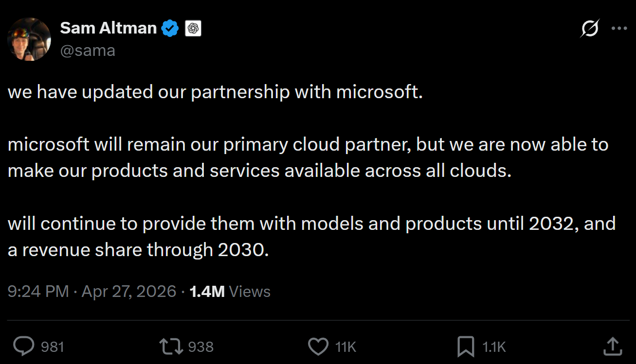Click the reply speech bubble icon
This screenshot has height=364, width=636.
[x=23, y=347]
